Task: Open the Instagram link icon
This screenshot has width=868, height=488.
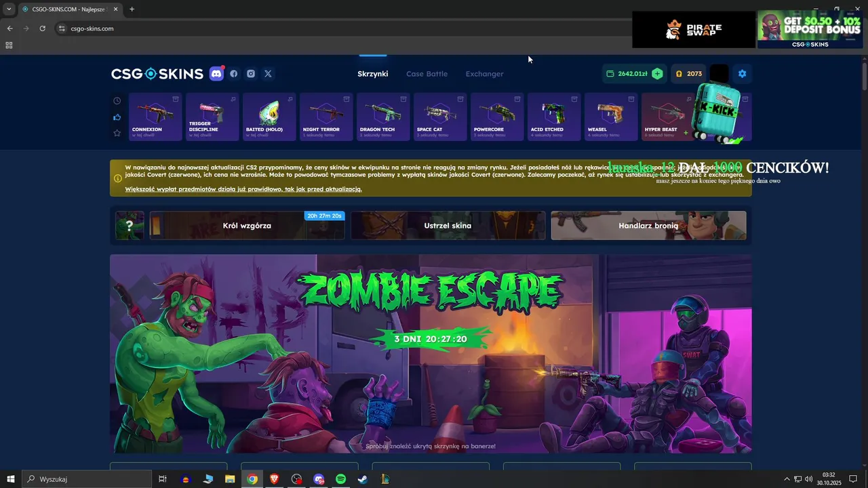Action: [251, 74]
